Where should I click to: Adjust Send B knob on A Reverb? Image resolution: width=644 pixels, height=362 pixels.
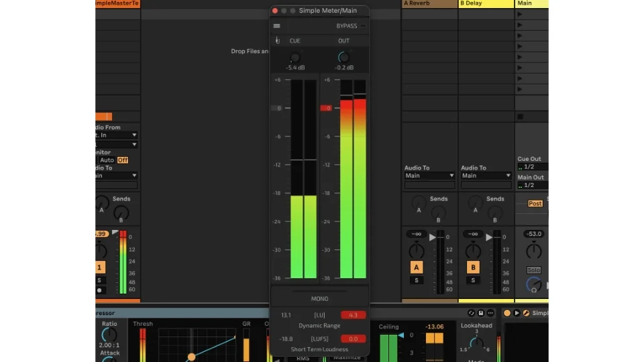pyautogui.click(x=438, y=213)
